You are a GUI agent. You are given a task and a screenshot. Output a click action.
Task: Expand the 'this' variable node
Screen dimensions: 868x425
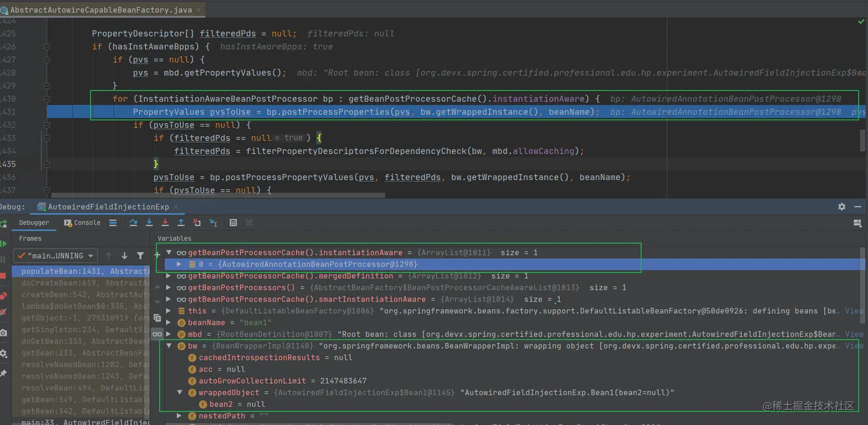(x=169, y=311)
